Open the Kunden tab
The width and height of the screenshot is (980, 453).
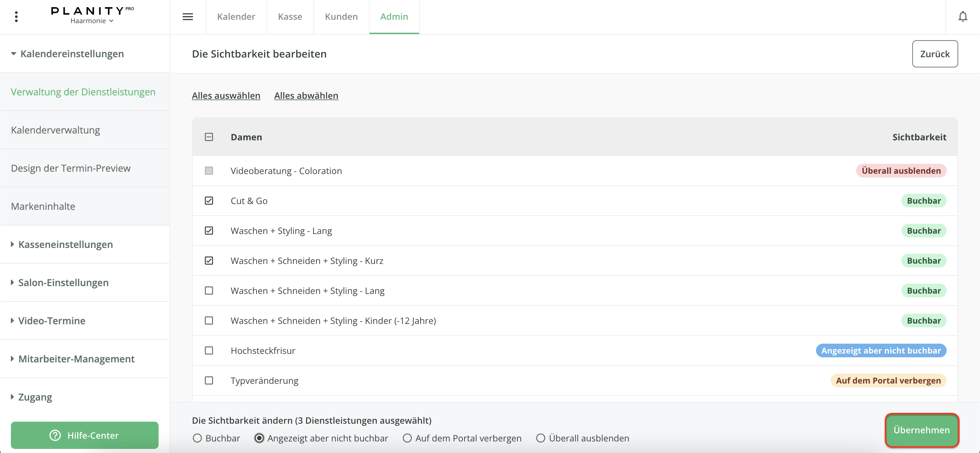341,17
